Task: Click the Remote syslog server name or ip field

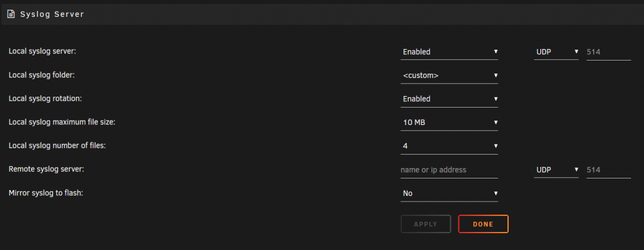Action: (450, 170)
